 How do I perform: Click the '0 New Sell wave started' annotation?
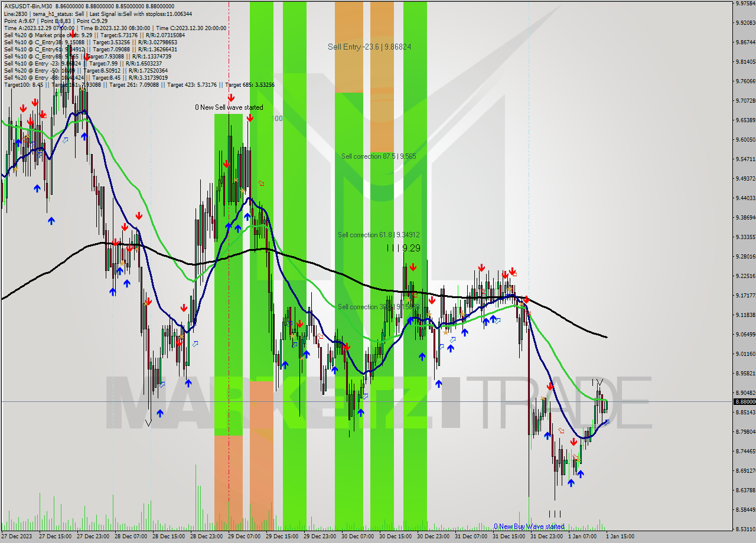coord(229,107)
